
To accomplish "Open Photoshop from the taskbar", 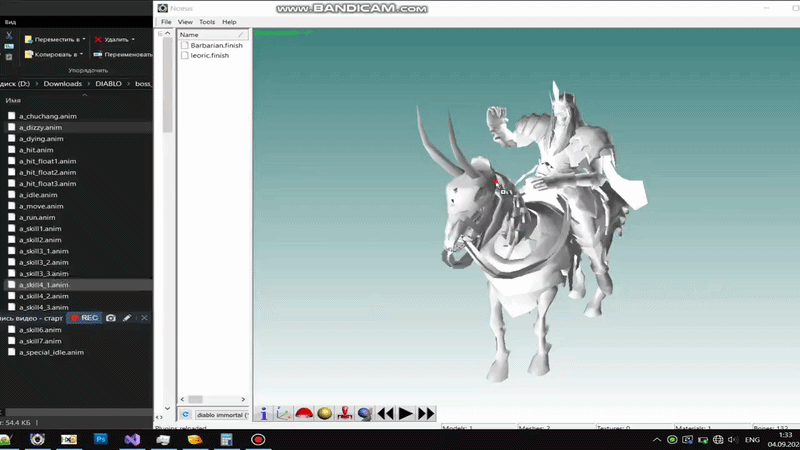I will pos(101,439).
